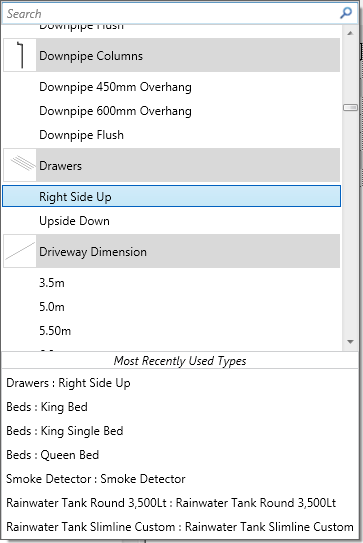Choose Downpipe 600mm Overhang type
The width and height of the screenshot is (363, 543).
click(x=171, y=111)
